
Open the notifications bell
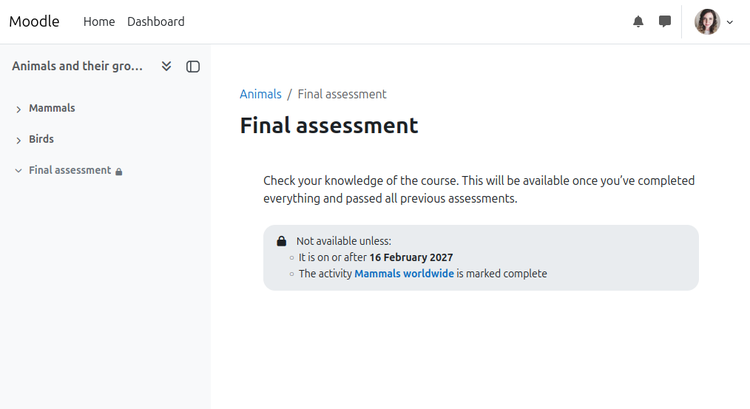(638, 22)
